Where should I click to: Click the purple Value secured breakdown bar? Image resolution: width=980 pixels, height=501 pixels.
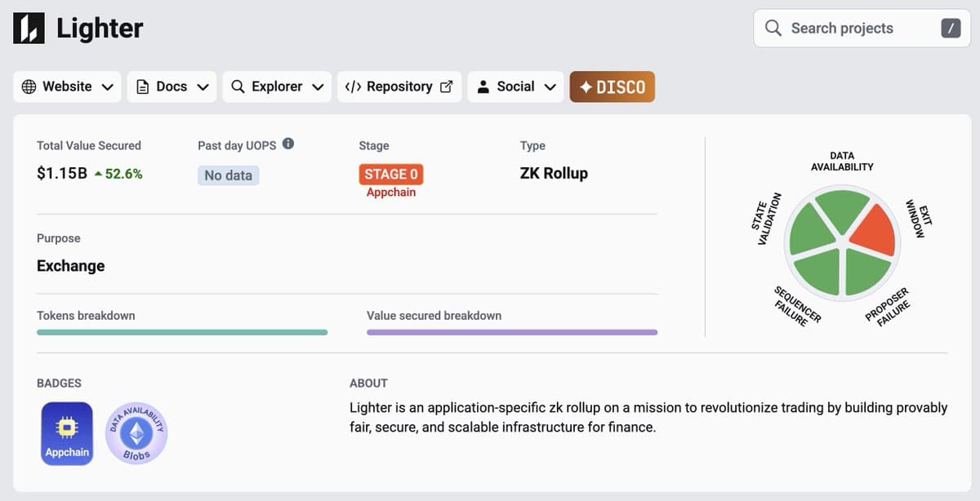pos(512,332)
